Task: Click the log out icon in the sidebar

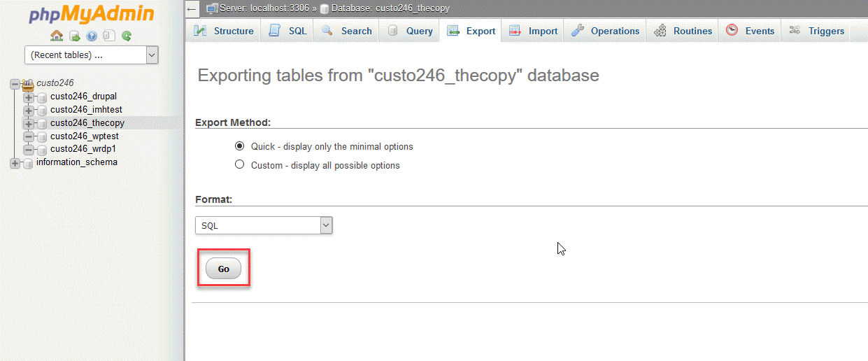Action: pos(74,36)
